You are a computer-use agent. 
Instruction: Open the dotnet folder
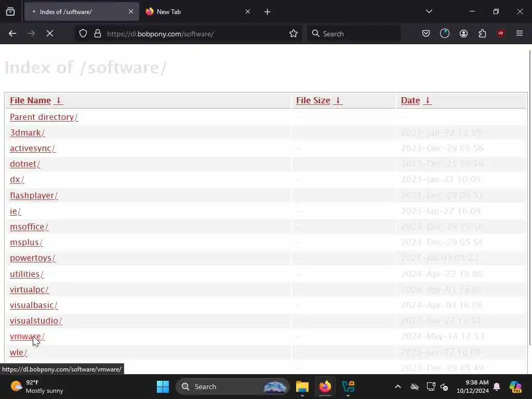coord(25,164)
